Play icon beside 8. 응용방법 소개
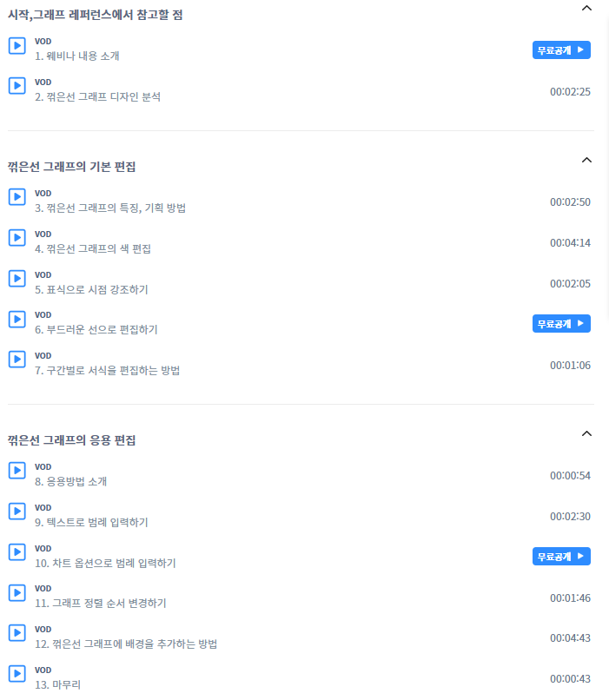 click(17, 471)
